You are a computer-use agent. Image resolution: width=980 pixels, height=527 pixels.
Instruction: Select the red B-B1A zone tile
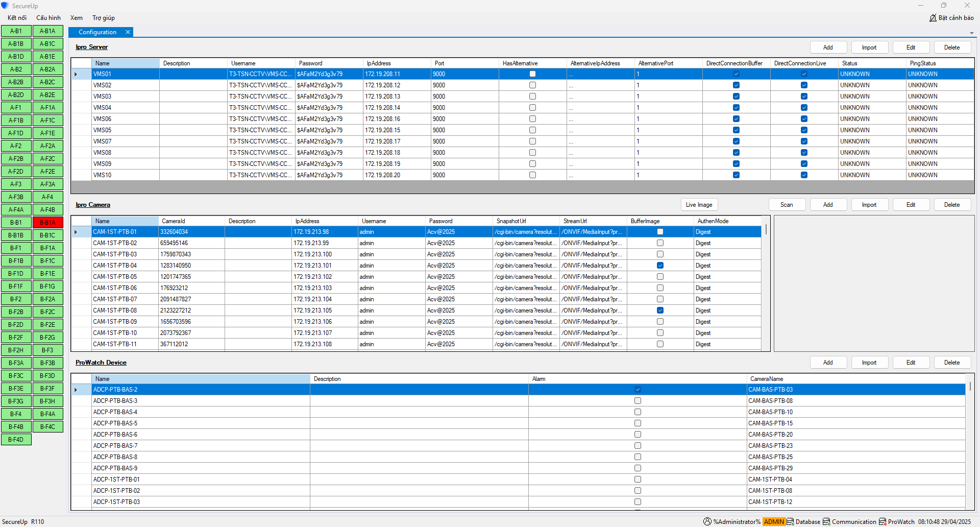[47, 223]
